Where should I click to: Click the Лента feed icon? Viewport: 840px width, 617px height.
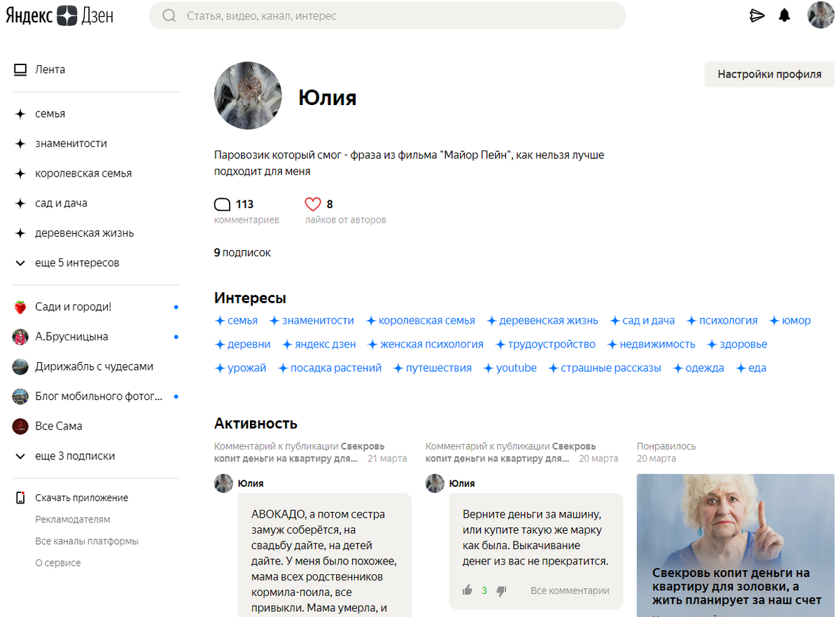click(20, 69)
